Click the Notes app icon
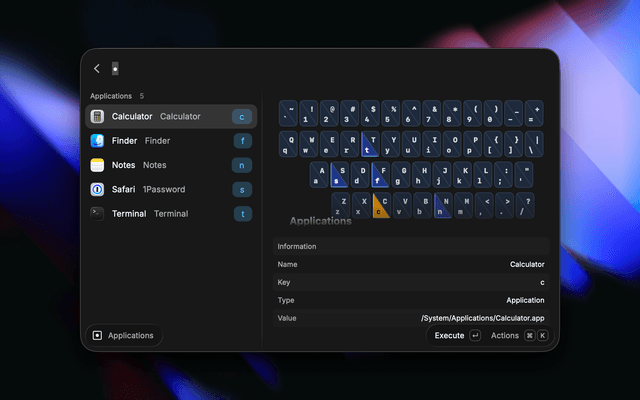 pos(97,165)
